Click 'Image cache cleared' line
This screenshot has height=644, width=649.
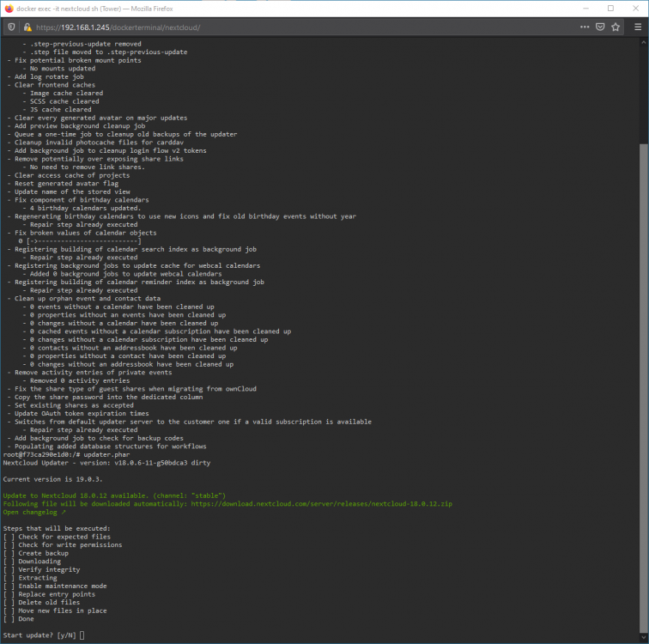tap(66, 93)
